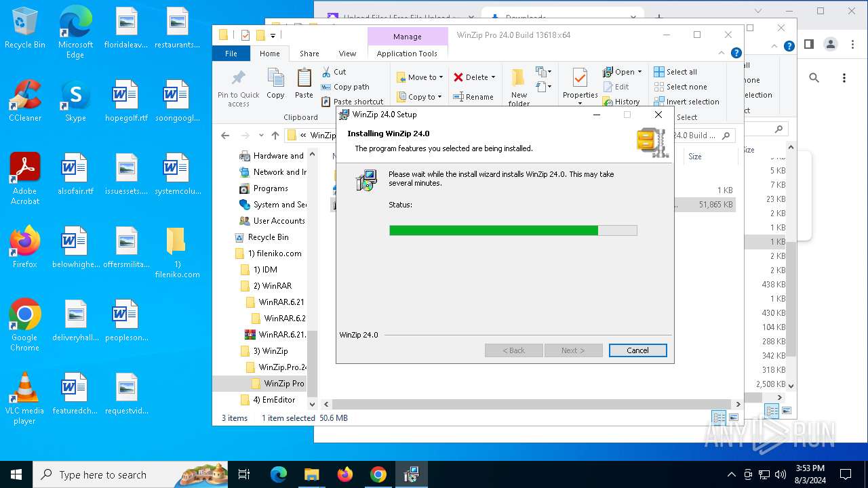Click the New folder icon

point(519,77)
